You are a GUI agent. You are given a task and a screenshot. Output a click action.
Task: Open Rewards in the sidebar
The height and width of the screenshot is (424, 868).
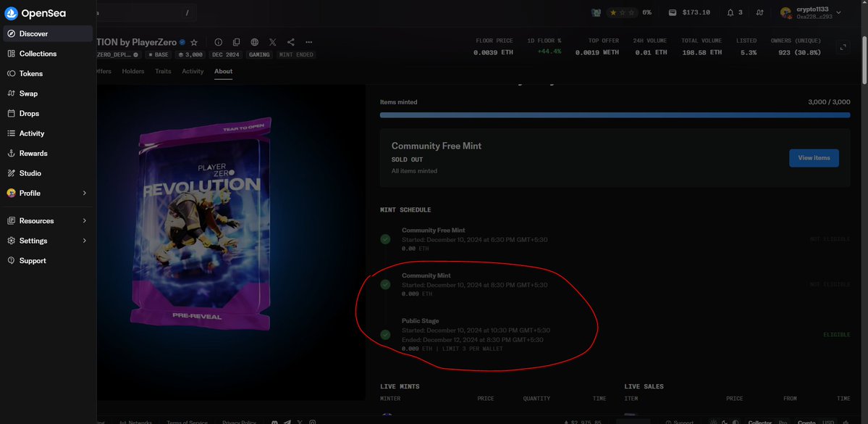(x=48, y=154)
